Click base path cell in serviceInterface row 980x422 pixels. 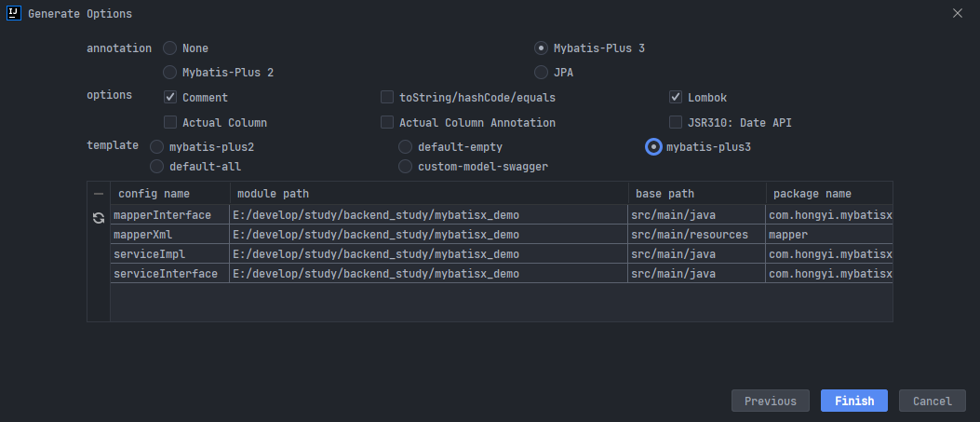tap(697, 273)
